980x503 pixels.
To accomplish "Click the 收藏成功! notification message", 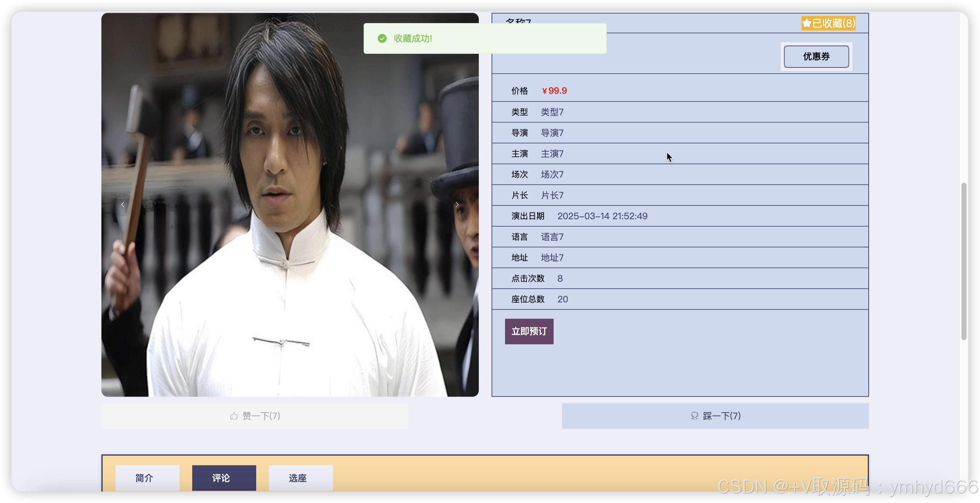I will (413, 38).
